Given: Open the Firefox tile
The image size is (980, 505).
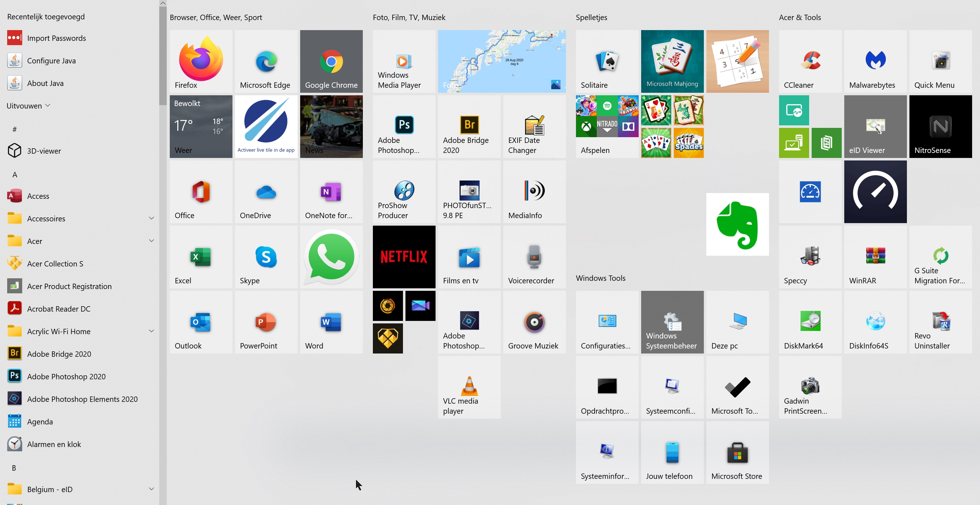Looking at the screenshot, I should tap(201, 61).
